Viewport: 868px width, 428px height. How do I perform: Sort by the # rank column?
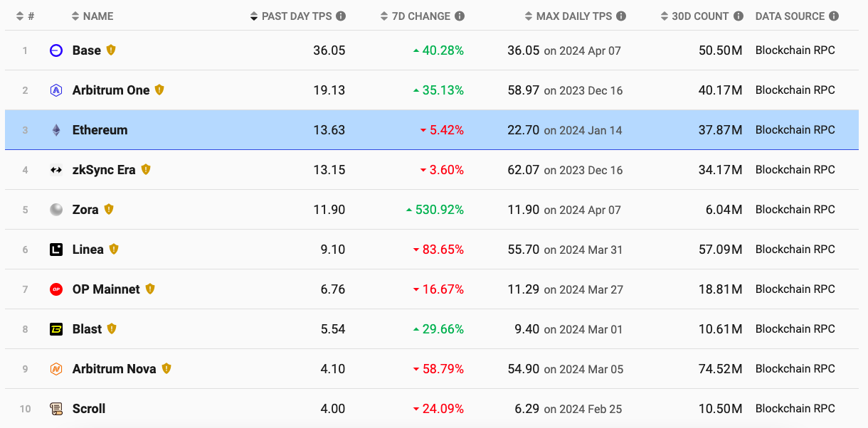tap(26, 16)
